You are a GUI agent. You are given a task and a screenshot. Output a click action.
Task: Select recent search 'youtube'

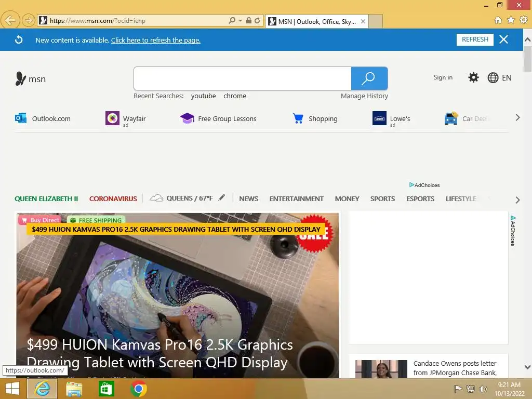(203, 96)
